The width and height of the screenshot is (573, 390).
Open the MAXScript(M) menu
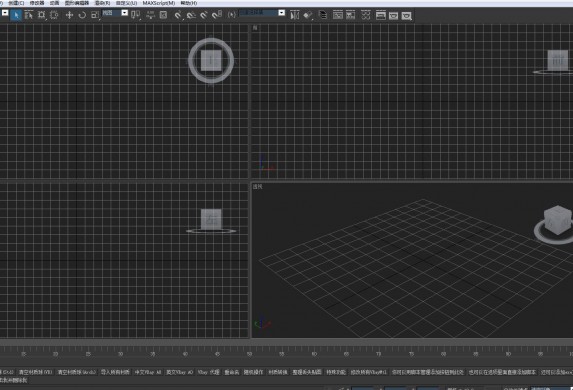159,3
